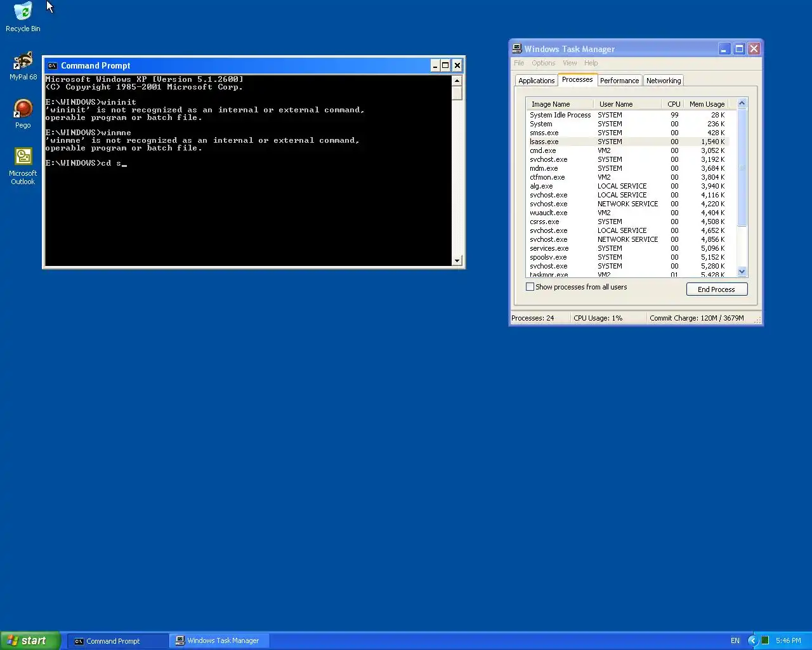Click Processes: 24 in status bar

click(x=539, y=318)
